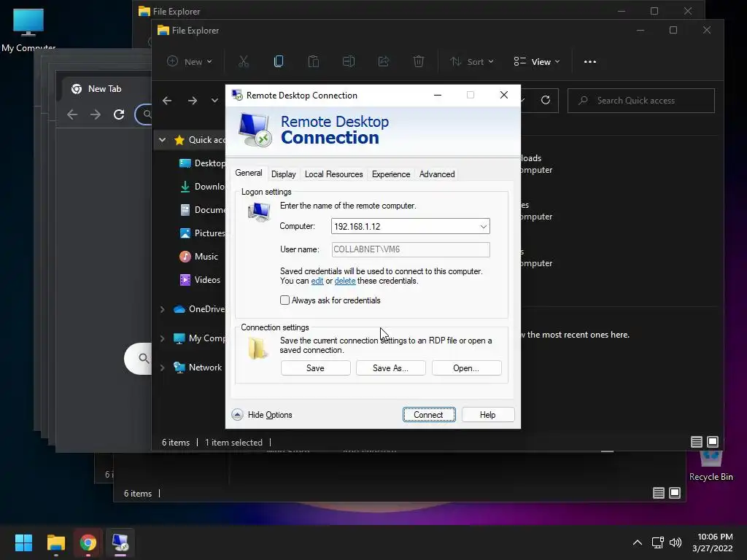
Task: Show hidden system tray icons
Action: 637,542
